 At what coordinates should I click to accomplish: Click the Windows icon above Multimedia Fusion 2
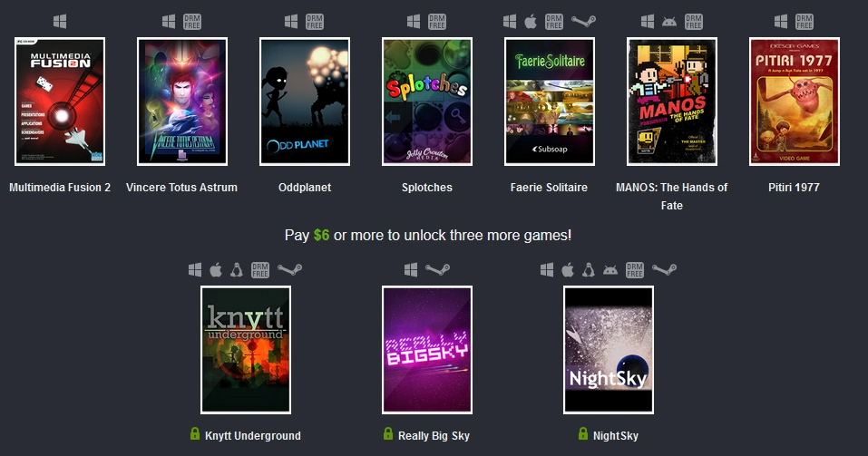[x=60, y=22]
